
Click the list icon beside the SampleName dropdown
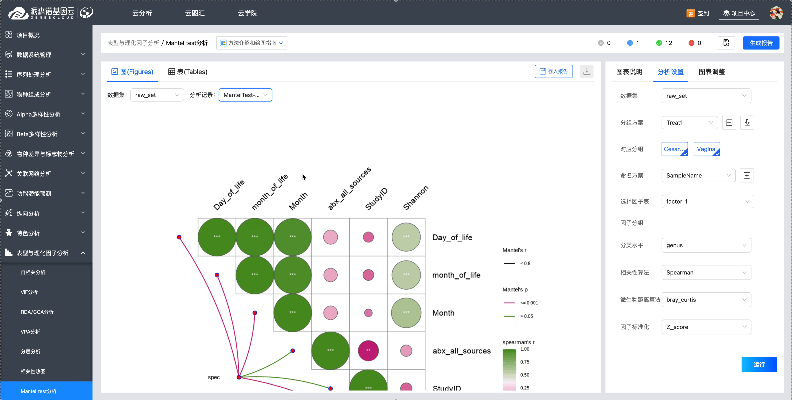pyautogui.click(x=746, y=174)
